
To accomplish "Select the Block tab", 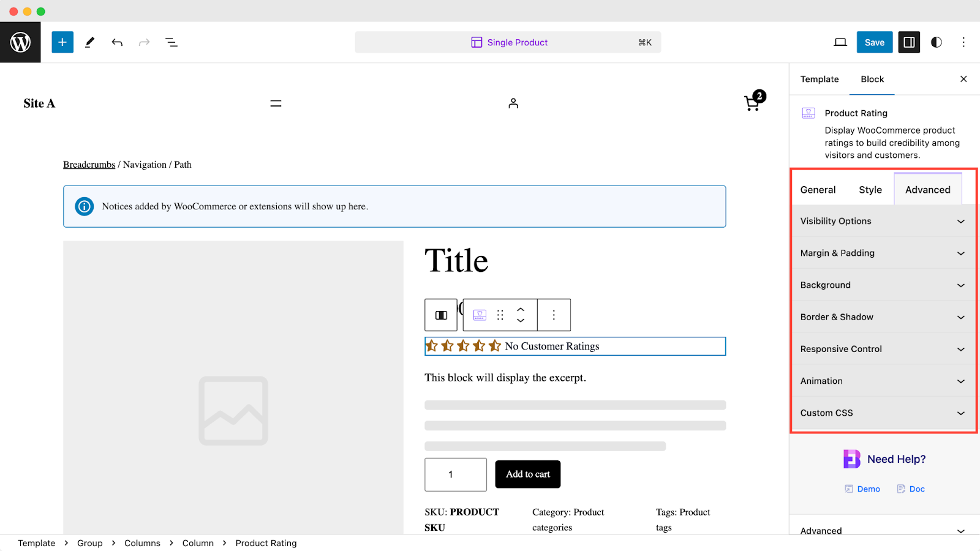I will tap(872, 79).
